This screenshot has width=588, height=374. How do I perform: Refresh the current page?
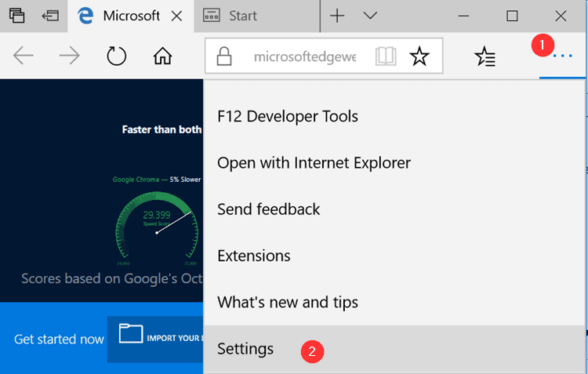coord(116,56)
